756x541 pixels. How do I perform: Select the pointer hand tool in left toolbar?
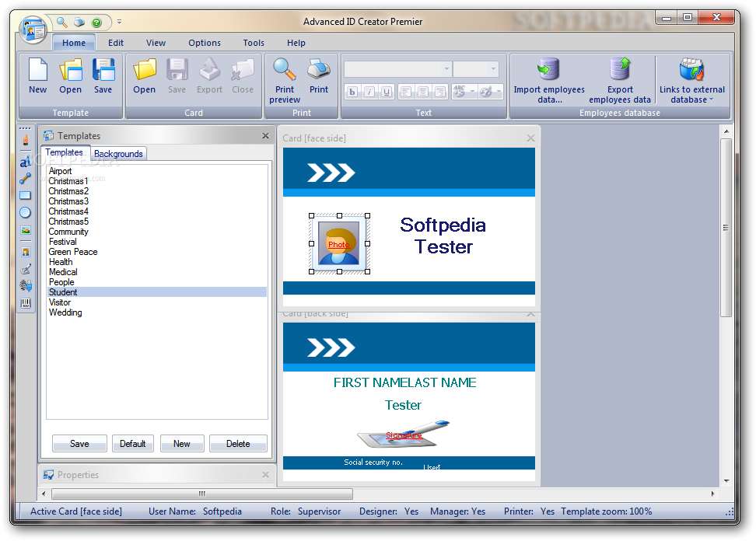point(26,140)
